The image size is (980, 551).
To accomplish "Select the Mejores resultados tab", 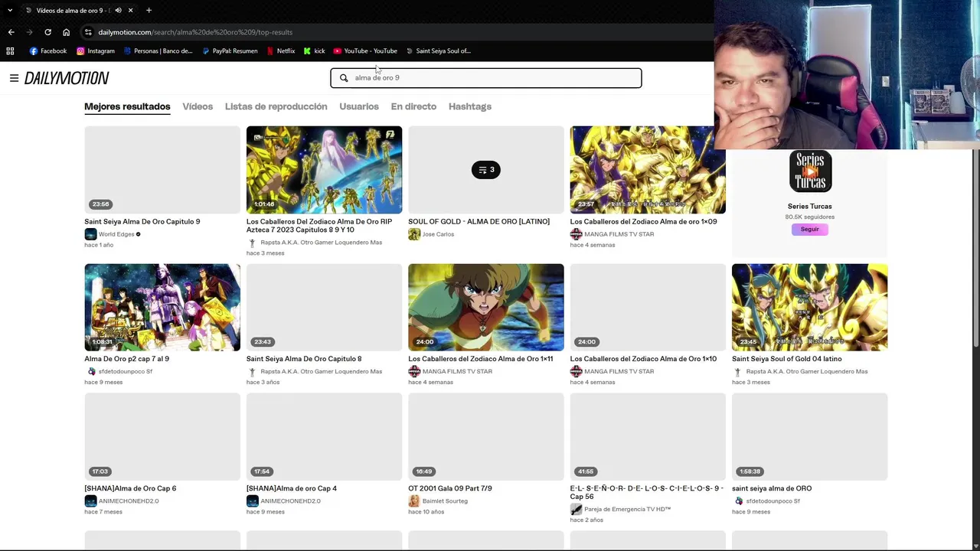I will [x=127, y=106].
